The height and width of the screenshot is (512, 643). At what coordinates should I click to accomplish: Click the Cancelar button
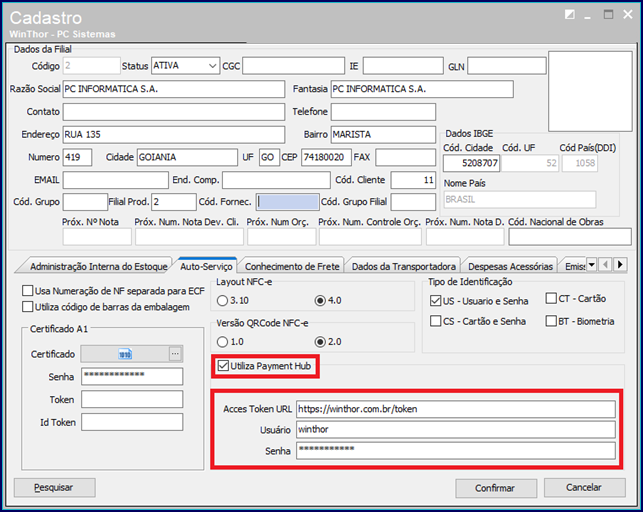(x=584, y=487)
